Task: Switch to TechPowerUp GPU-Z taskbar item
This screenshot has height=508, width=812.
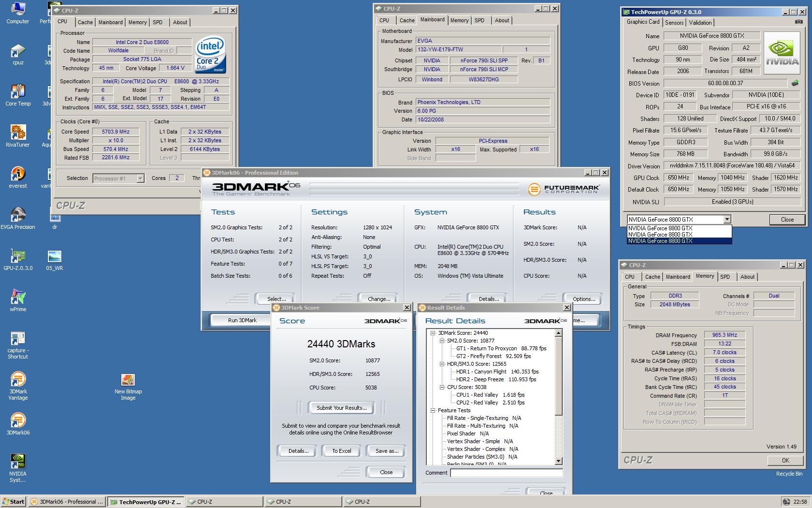Action: 145,502
